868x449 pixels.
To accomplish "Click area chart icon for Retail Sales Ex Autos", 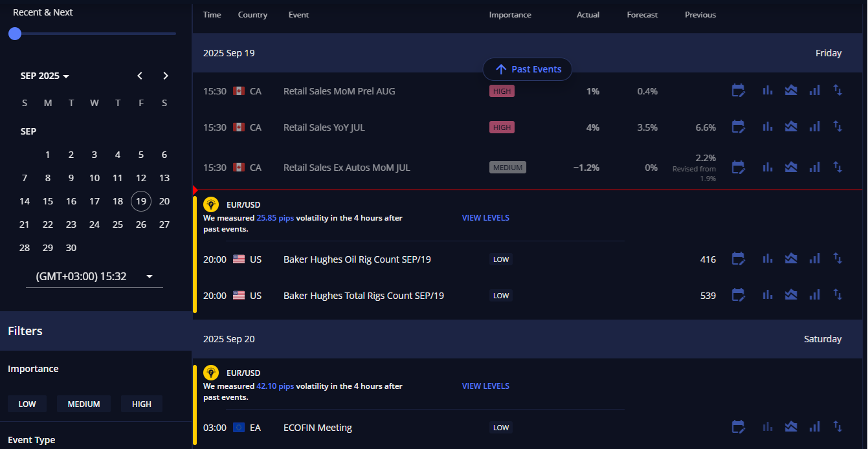I will point(790,168).
